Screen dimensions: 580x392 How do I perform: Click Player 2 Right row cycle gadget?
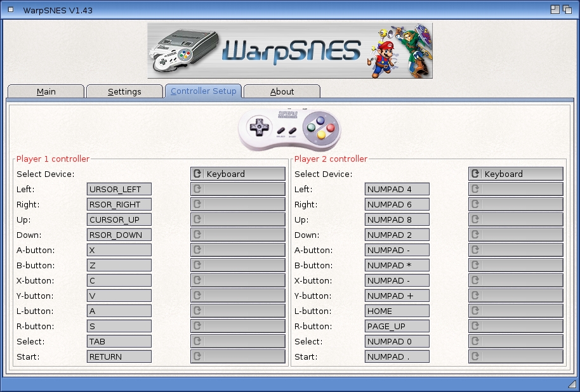point(516,204)
